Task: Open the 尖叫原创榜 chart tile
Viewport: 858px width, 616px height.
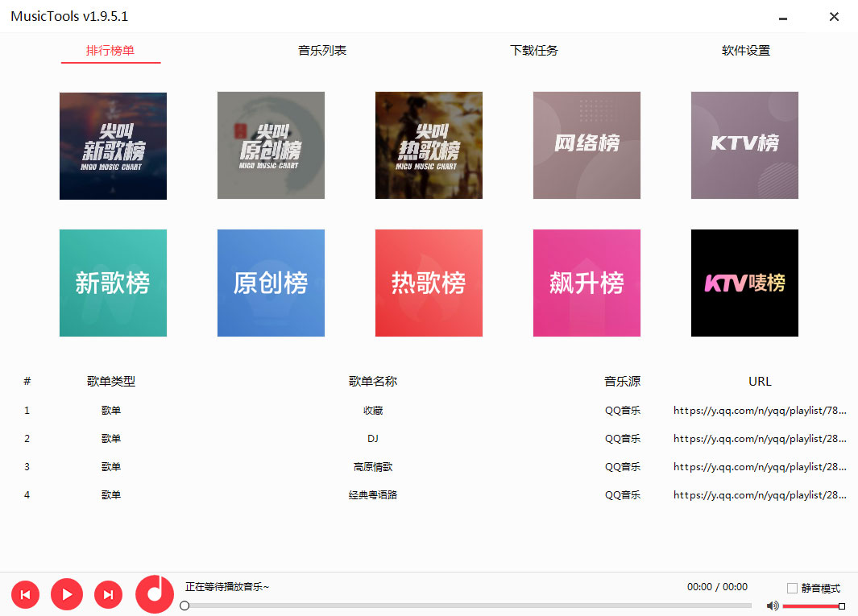Action: pos(271,146)
